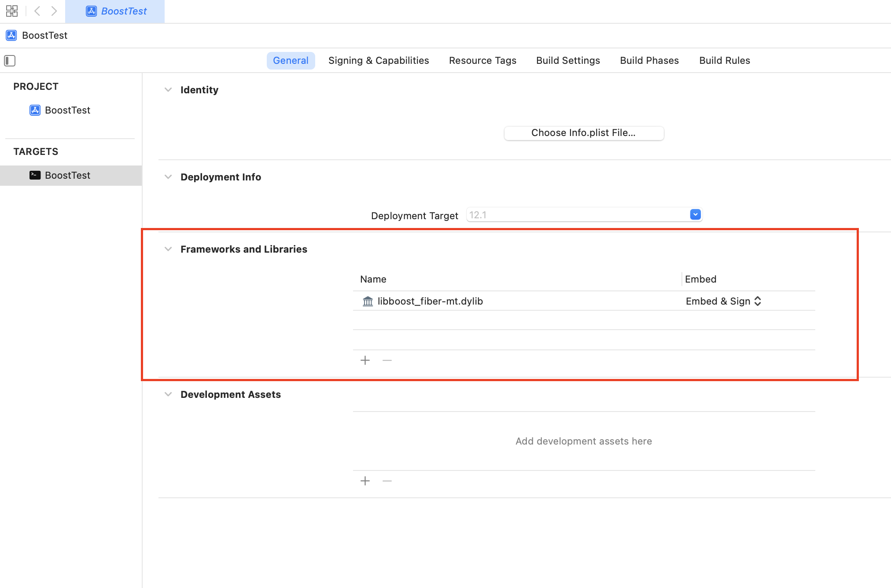
Task: Open the Deployment Target dropdown arrow
Action: point(695,215)
